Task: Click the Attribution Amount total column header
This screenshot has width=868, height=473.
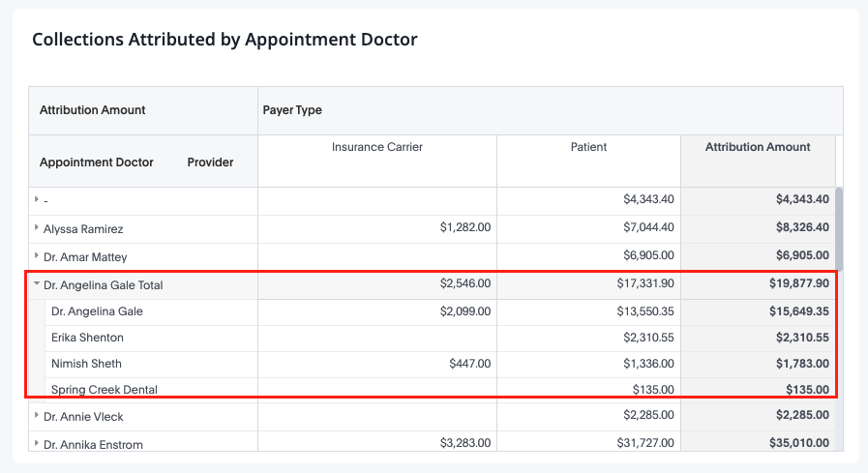Action: coord(758,147)
